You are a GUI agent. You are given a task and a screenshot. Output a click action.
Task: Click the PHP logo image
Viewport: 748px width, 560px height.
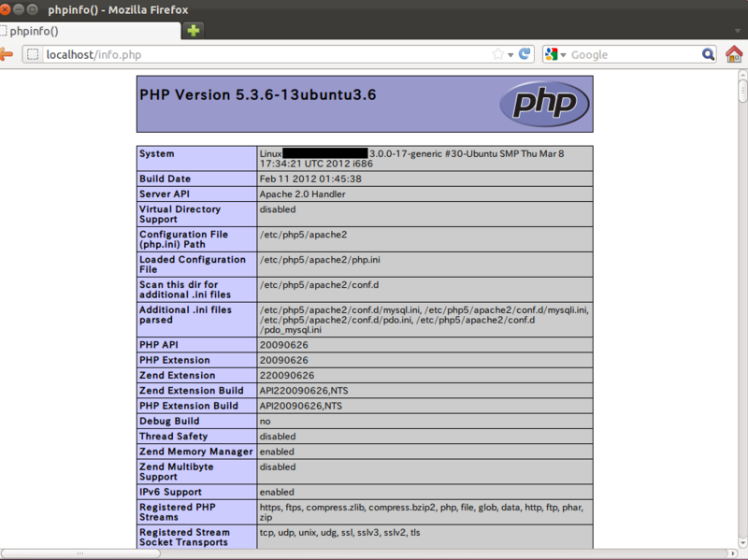[545, 103]
